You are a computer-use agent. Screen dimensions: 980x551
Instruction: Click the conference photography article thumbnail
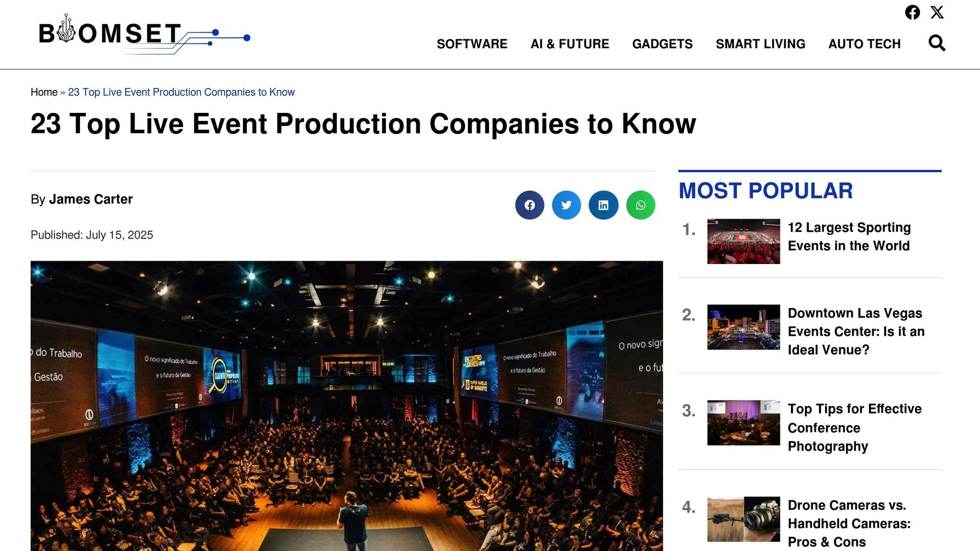[x=743, y=423]
